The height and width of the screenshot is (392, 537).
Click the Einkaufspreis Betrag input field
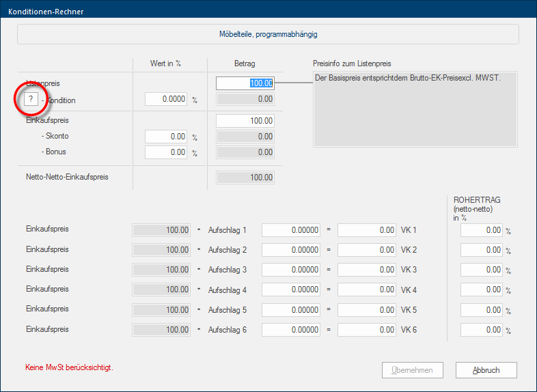pyautogui.click(x=245, y=121)
